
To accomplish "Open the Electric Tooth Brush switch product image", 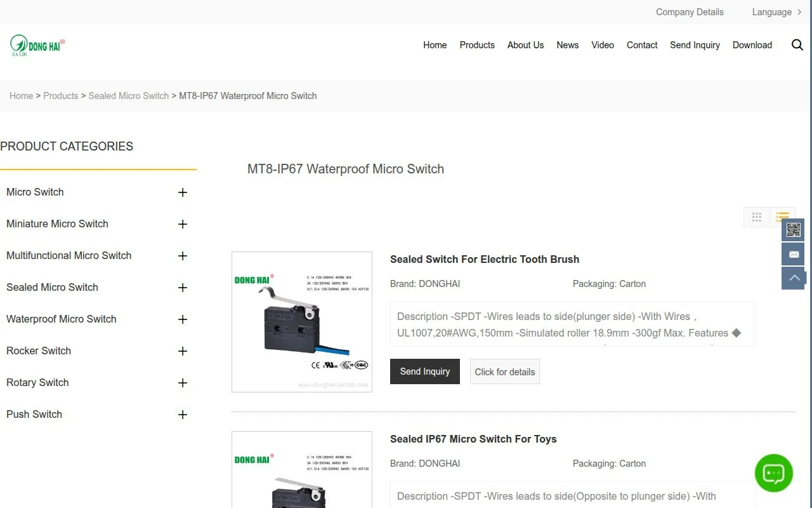I will click(x=302, y=322).
